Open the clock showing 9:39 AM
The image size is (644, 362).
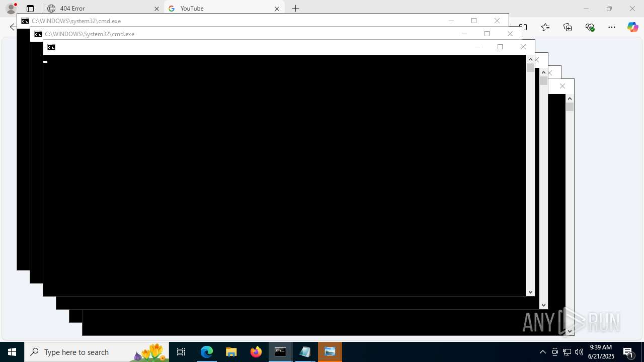click(x=601, y=352)
